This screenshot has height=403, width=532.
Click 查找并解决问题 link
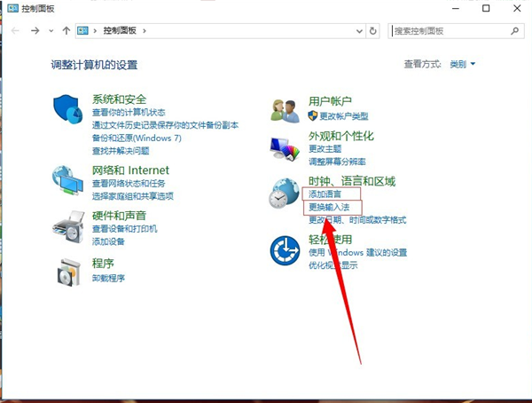click(x=121, y=151)
